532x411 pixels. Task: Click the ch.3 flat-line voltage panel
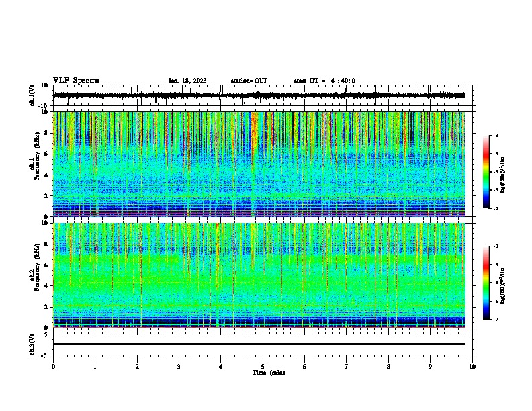(264, 345)
